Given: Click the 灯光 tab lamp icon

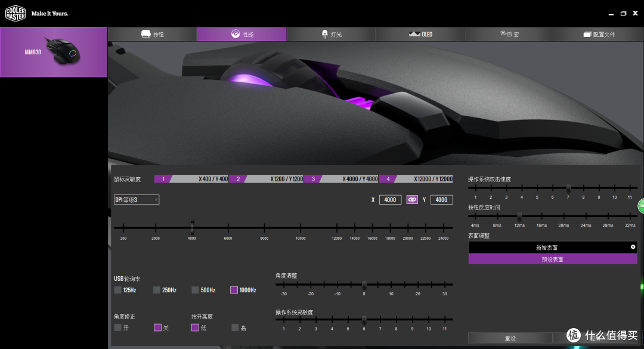Looking at the screenshot, I should [x=325, y=34].
